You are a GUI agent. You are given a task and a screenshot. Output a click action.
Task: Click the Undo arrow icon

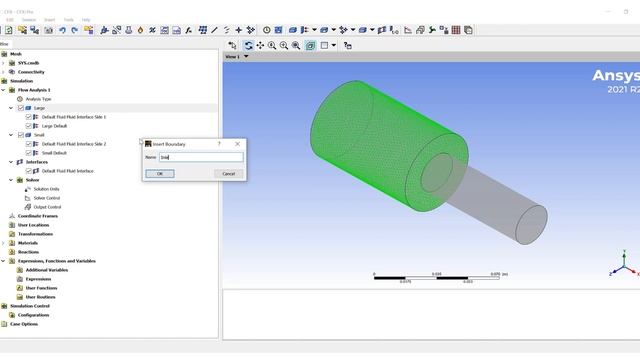pos(62,30)
